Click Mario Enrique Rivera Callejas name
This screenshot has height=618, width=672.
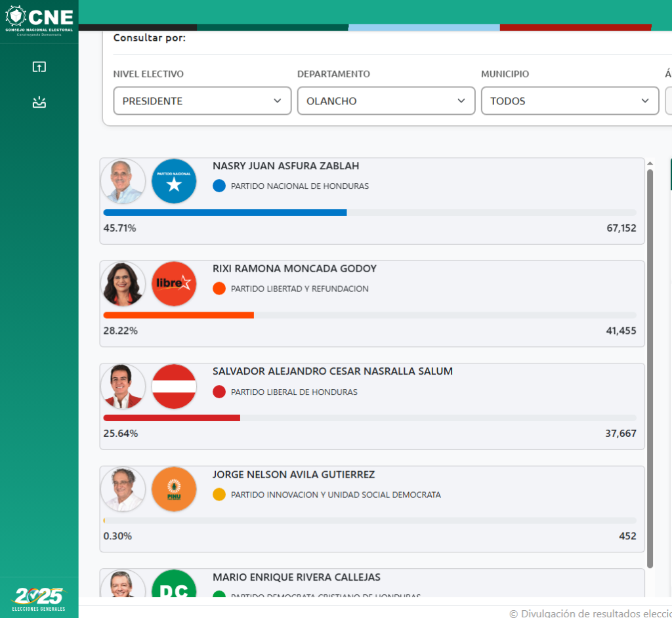tap(297, 577)
